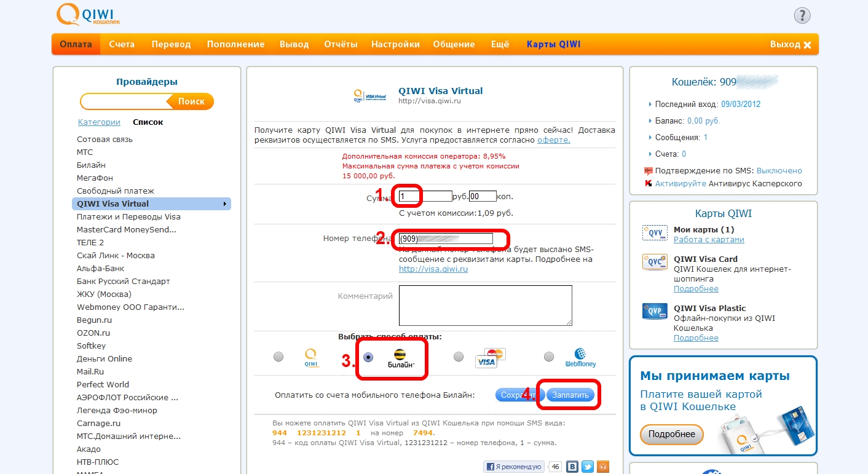Open Подробнее link under QIWI Visa Plastic
This screenshot has width=868, height=474.
[x=696, y=338]
